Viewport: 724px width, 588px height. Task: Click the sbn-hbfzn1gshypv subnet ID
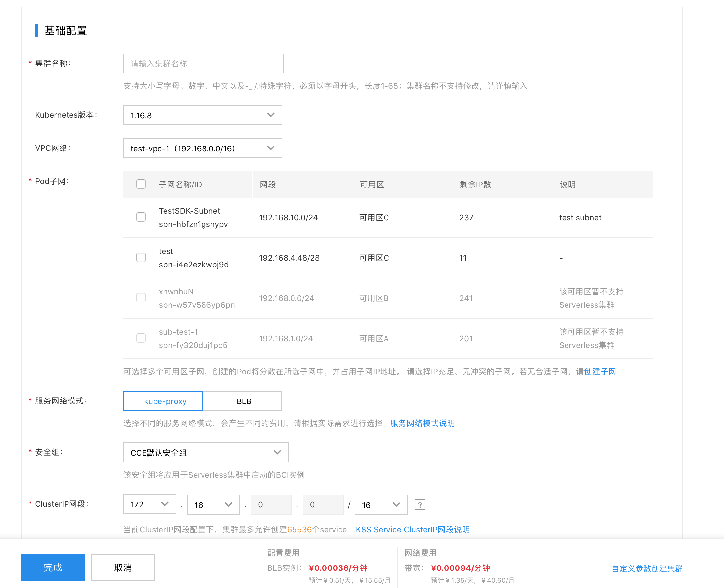coord(193,224)
